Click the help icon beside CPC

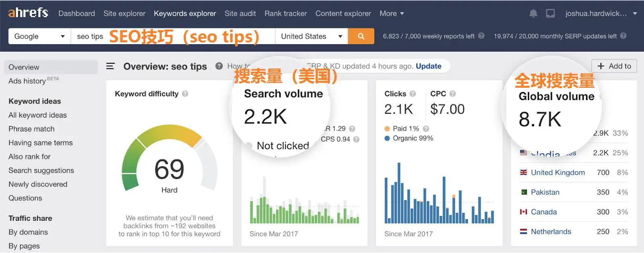(x=452, y=94)
